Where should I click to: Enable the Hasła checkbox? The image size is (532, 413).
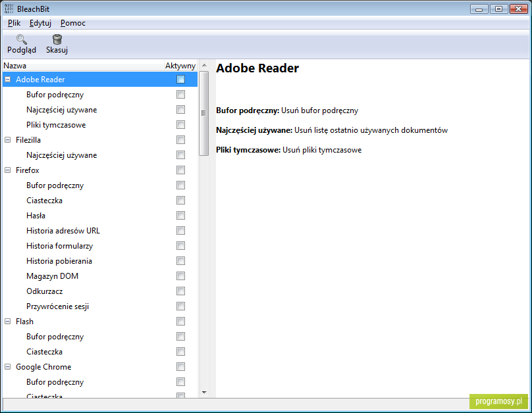[x=181, y=216]
